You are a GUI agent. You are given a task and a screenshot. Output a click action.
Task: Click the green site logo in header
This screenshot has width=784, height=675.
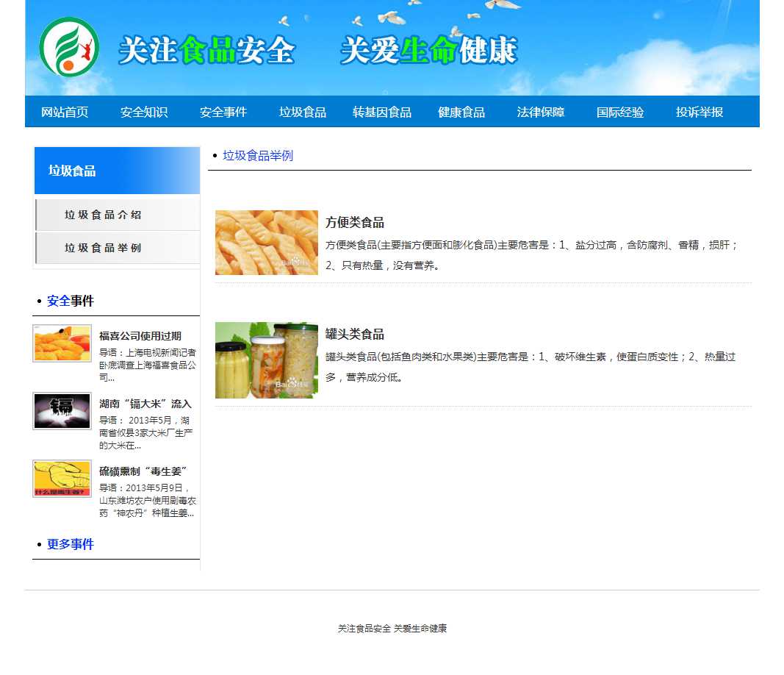point(69,48)
